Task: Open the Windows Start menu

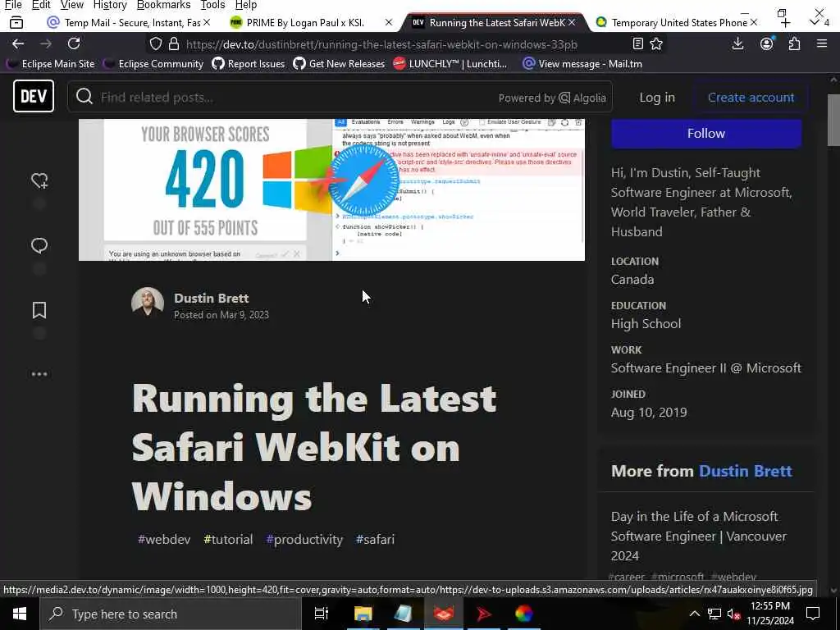Action: [x=20, y=614]
